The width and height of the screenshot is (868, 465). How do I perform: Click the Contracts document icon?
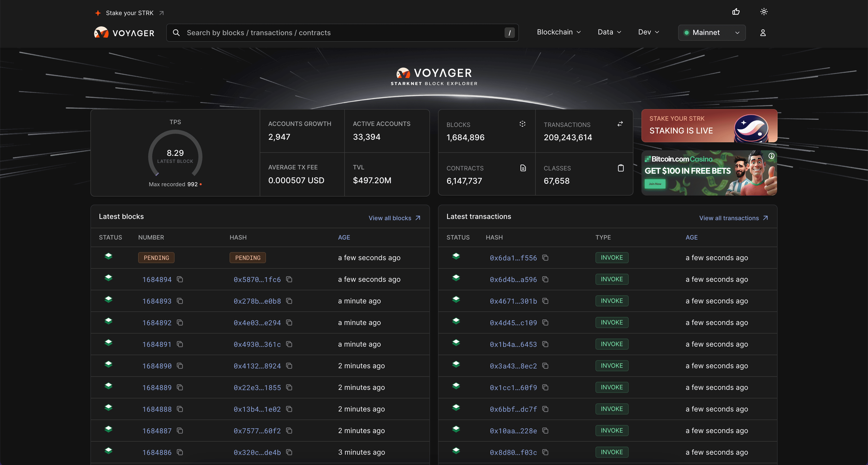coord(523,168)
